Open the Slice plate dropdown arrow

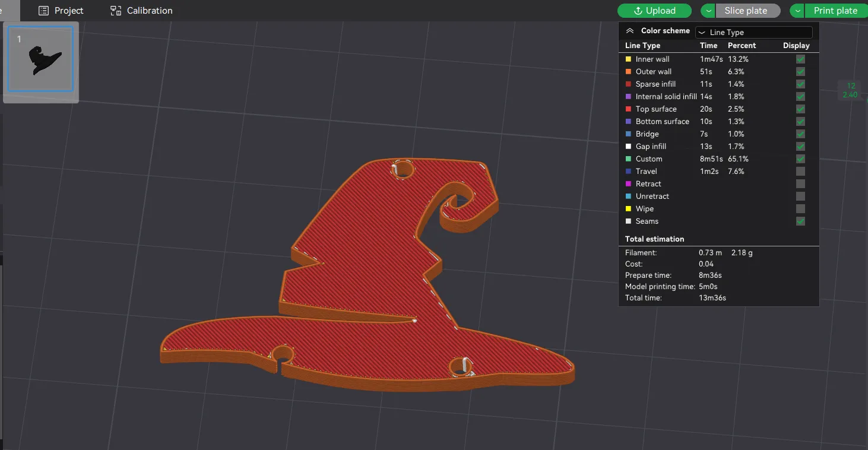pyautogui.click(x=708, y=11)
